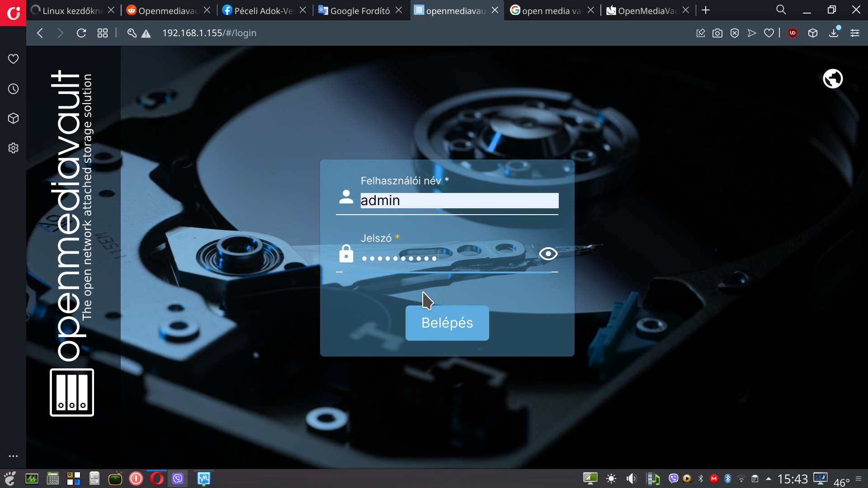Open the Pinboards pin icon in toolbar

701,33
